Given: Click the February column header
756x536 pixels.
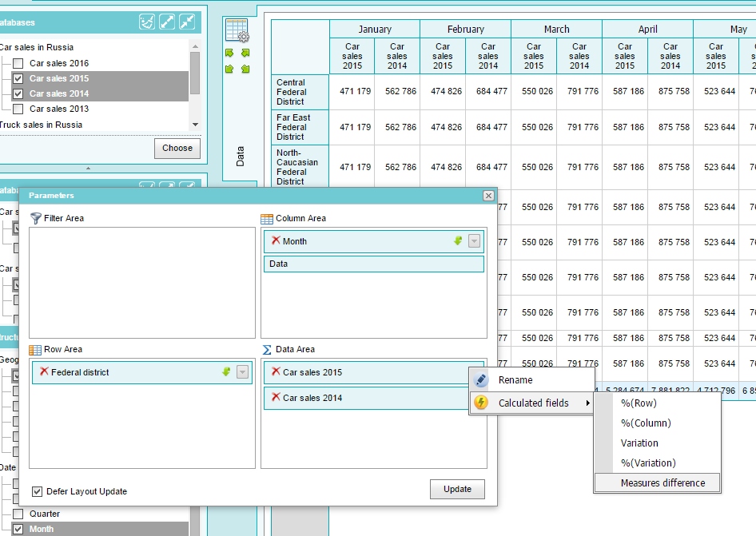Looking at the screenshot, I should point(466,29).
